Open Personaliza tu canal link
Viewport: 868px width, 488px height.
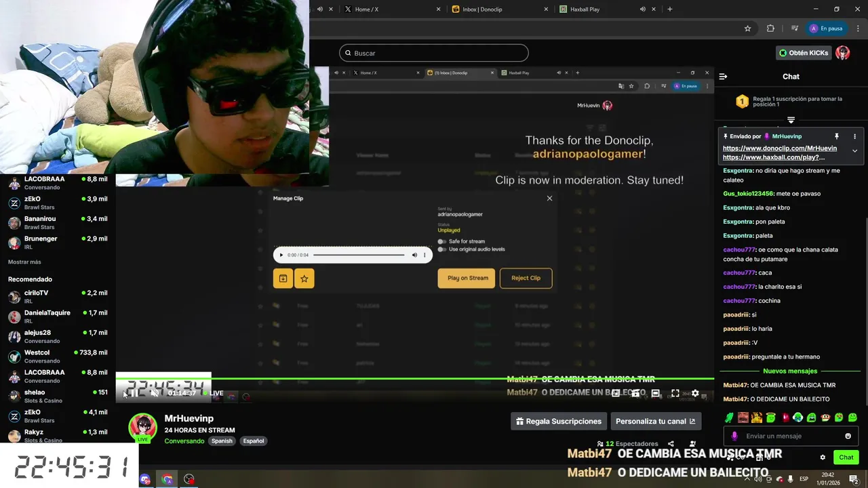[x=656, y=421]
